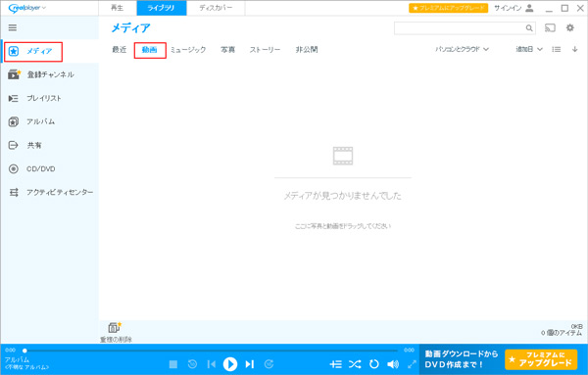Open the add to playlist queue icon
The width and height of the screenshot is (588, 375).
[x=336, y=364]
